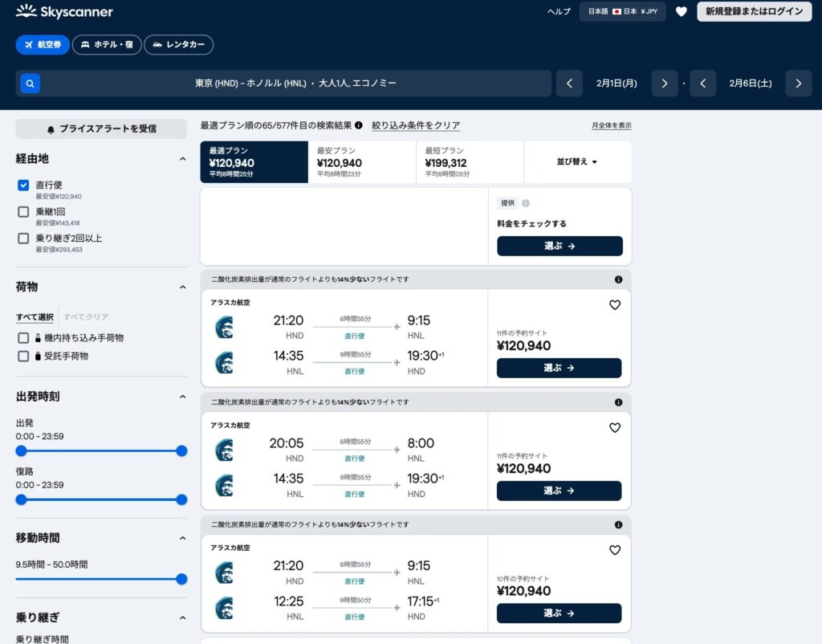
Task: Favorite the 20:05 departure flight card
Action: coord(615,427)
